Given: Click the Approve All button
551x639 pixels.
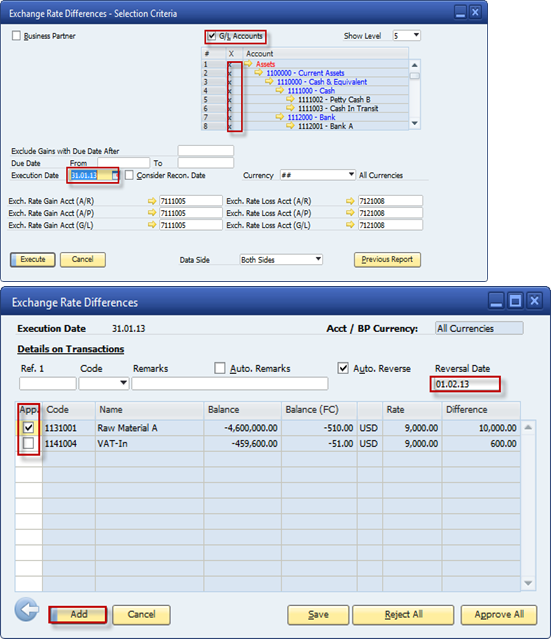Looking at the screenshot, I should coord(499,615).
